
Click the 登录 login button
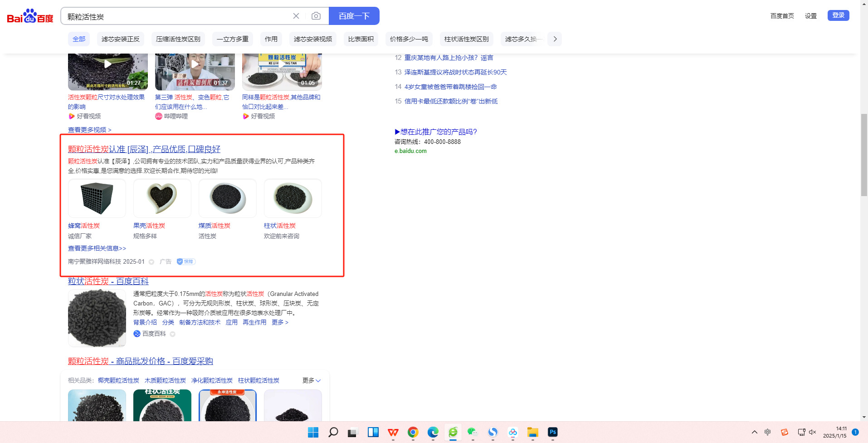click(838, 15)
